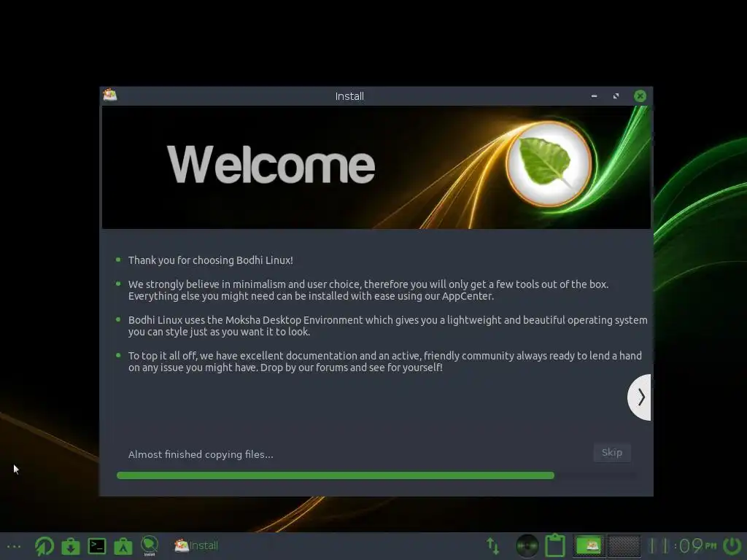Launch the Install Bodhi shortcut icon

[149, 545]
